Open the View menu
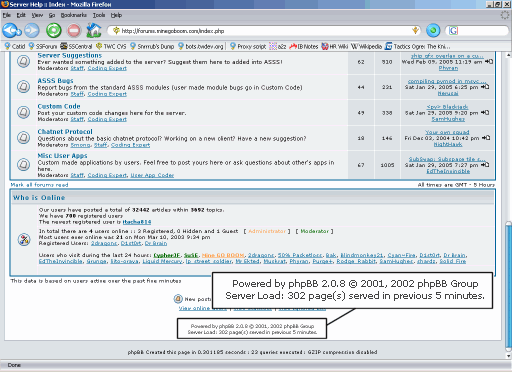This screenshot has height=372, width=512. click(37, 15)
